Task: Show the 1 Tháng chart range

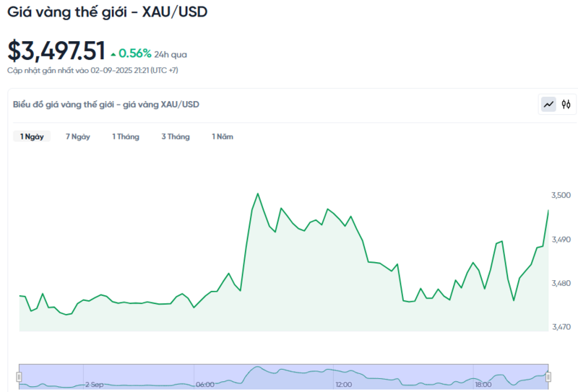Action: [126, 136]
